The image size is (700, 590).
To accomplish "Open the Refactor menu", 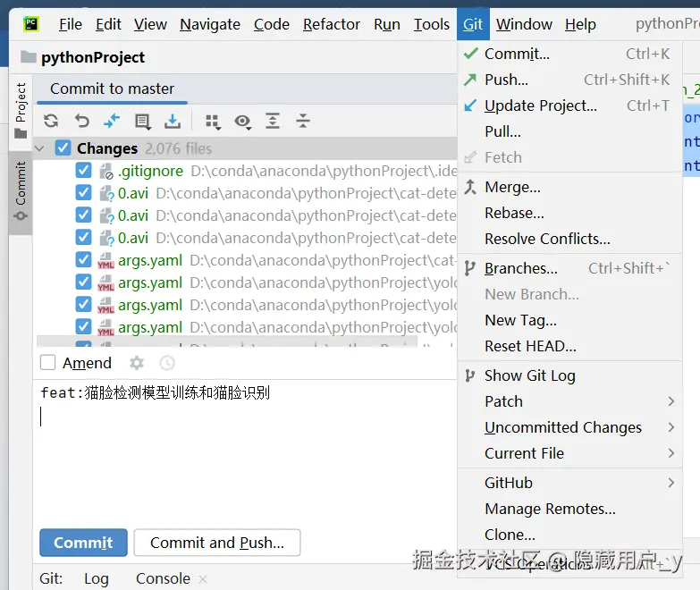I will pyautogui.click(x=332, y=24).
